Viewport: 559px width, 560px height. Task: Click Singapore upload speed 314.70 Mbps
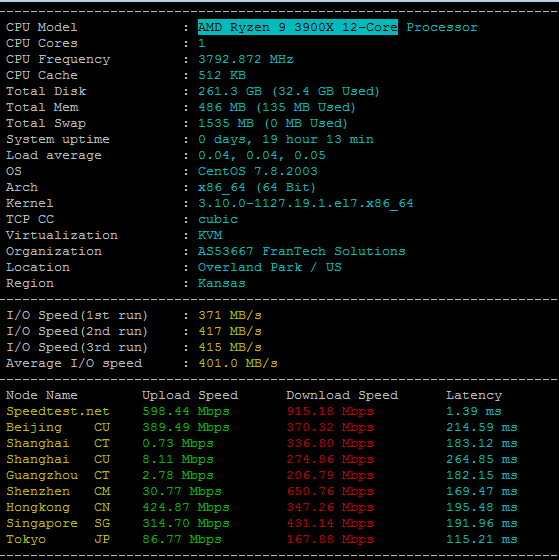[186, 523]
